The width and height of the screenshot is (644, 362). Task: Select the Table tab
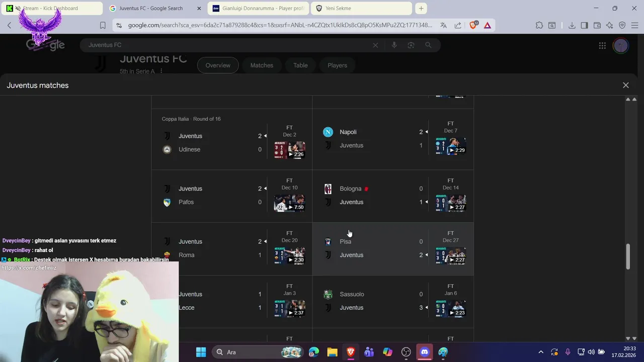[300, 65]
